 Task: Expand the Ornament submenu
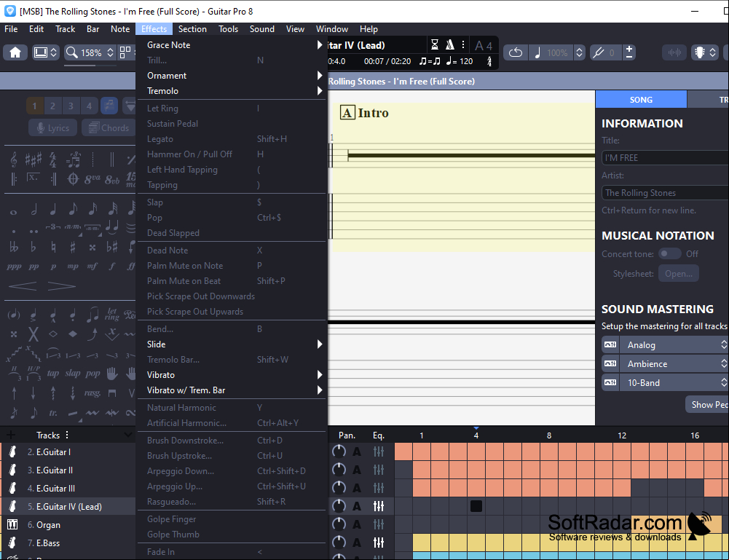(233, 76)
